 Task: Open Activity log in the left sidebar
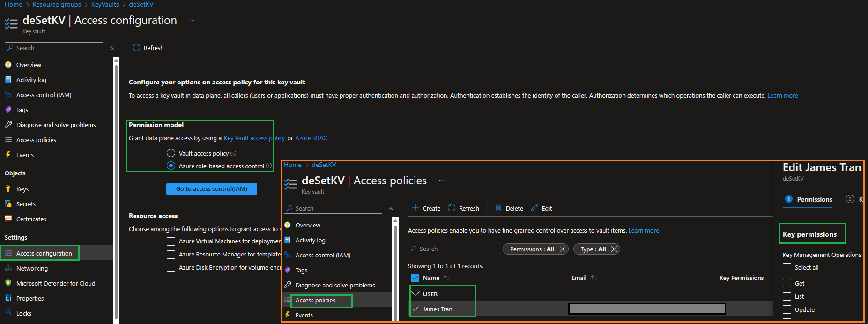31,80
